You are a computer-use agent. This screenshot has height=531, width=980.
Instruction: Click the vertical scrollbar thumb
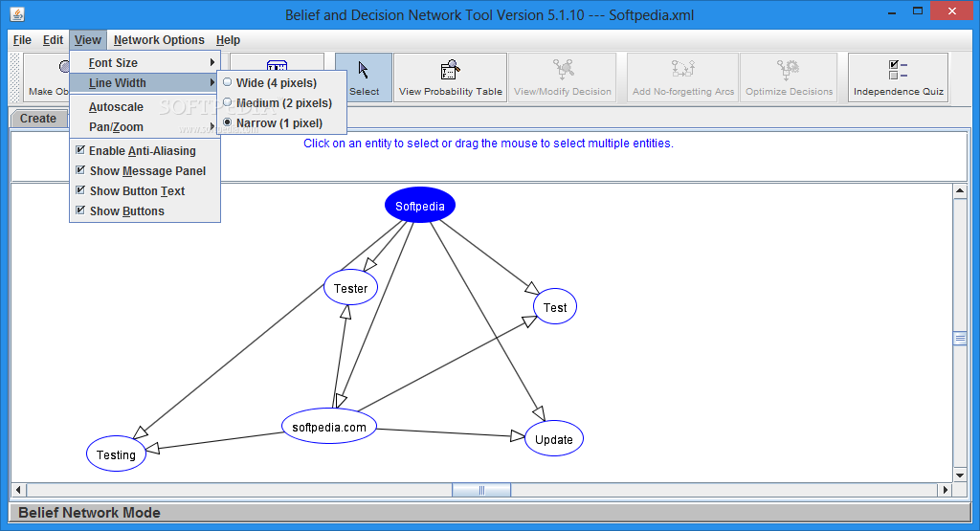pyautogui.click(x=960, y=338)
